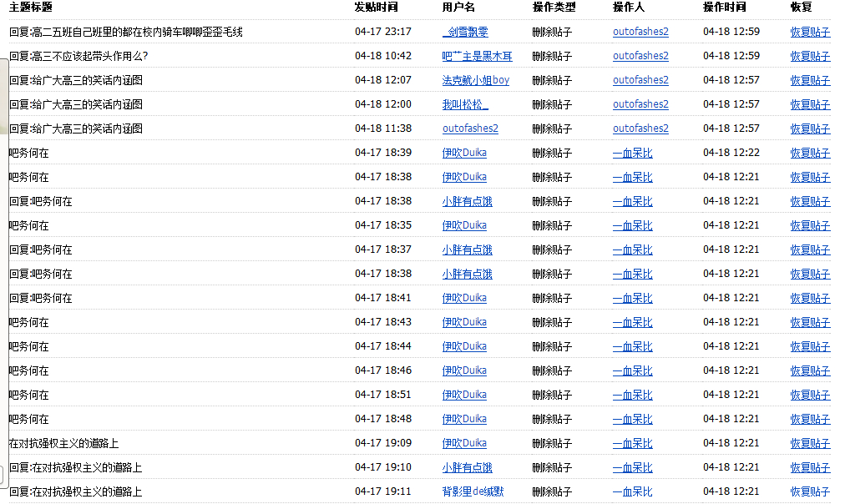Restore the post deleted at 04-18 12:22
This screenshot has width=845, height=504.
coord(810,153)
